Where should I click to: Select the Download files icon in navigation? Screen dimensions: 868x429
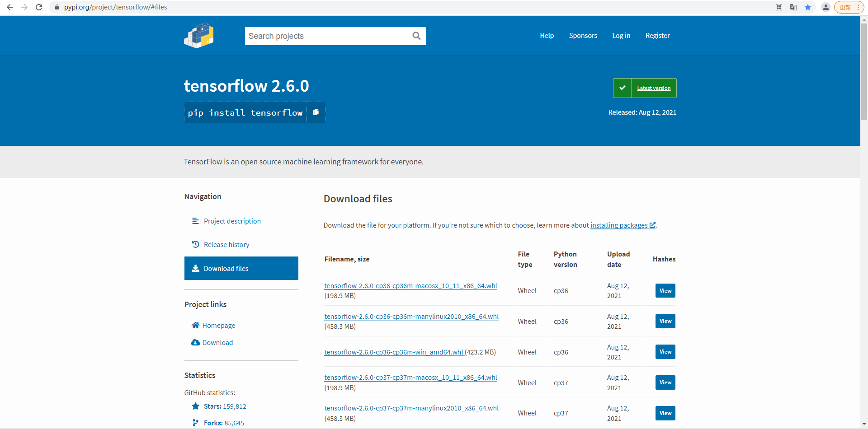click(x=196, y=268)
